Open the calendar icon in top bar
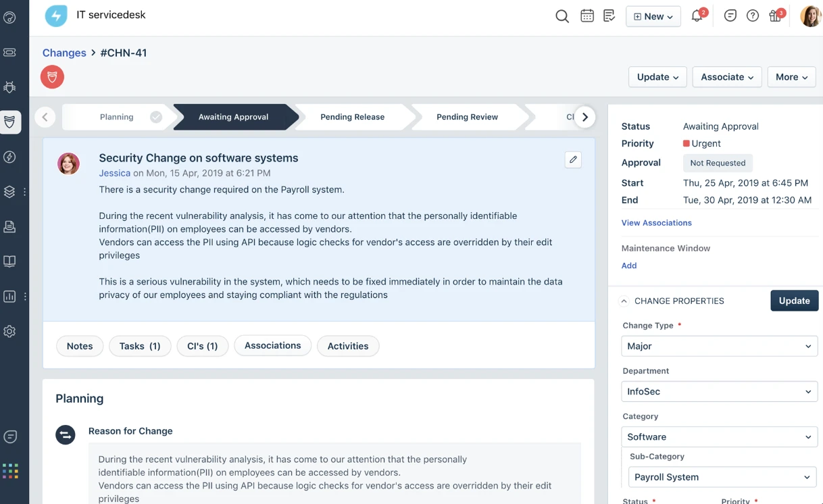The height and width of the screenshot is (504, 823). coord(587,16)
